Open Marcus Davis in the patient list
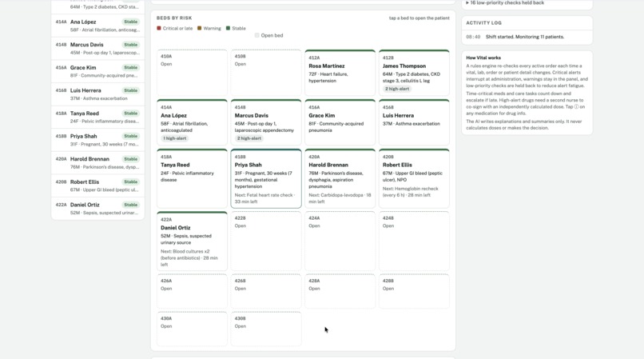Screen dimensions: 644x359 coord(97,49)
